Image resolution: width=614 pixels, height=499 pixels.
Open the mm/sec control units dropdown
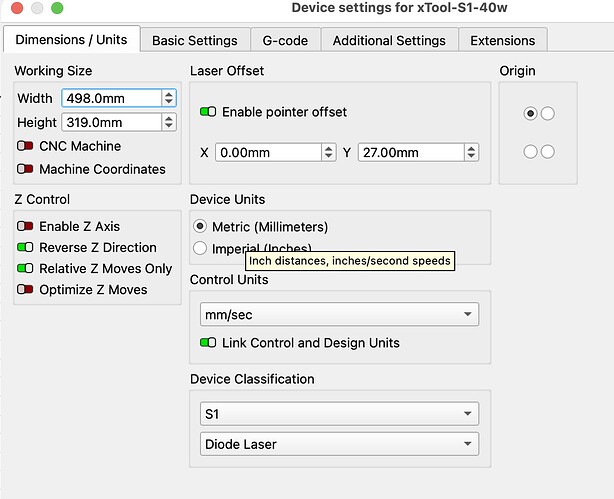click(x=339, y=314)
